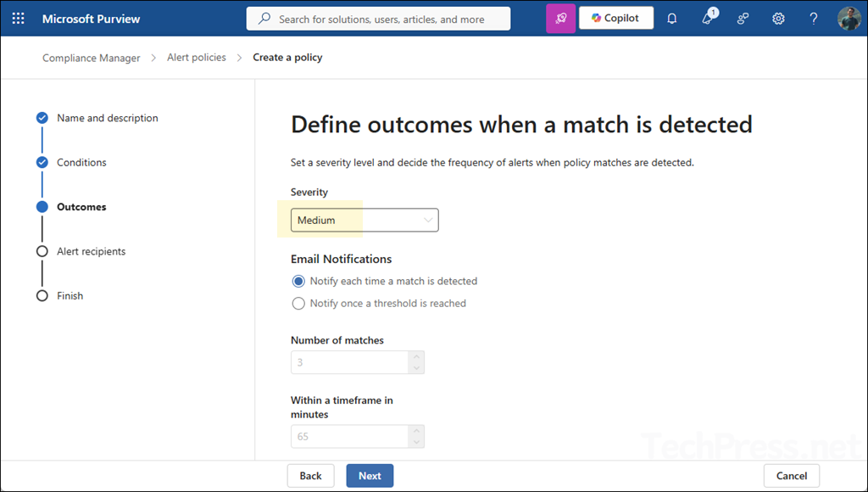Decrease Number of matches with down arrow
The image size is (868, 492).
[416, 368]
